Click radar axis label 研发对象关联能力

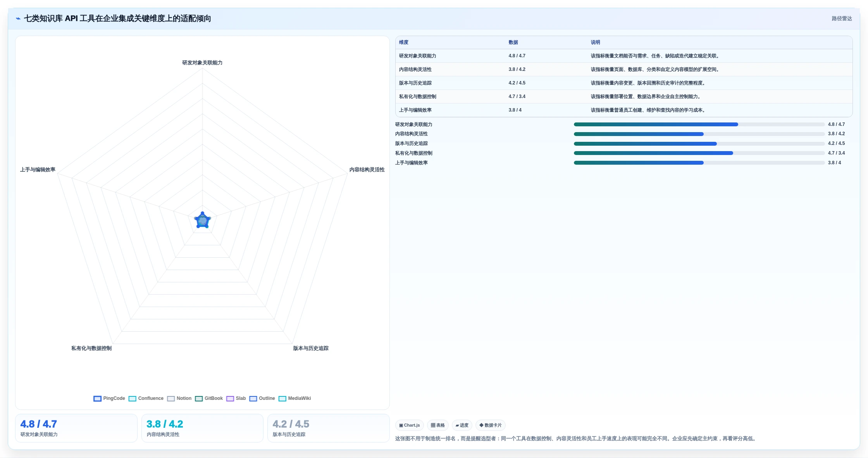pos(202,63)
